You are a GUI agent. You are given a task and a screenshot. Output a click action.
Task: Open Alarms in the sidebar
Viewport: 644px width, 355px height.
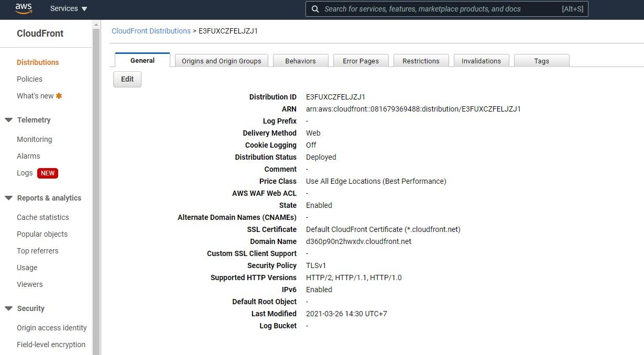coord(28,156)
